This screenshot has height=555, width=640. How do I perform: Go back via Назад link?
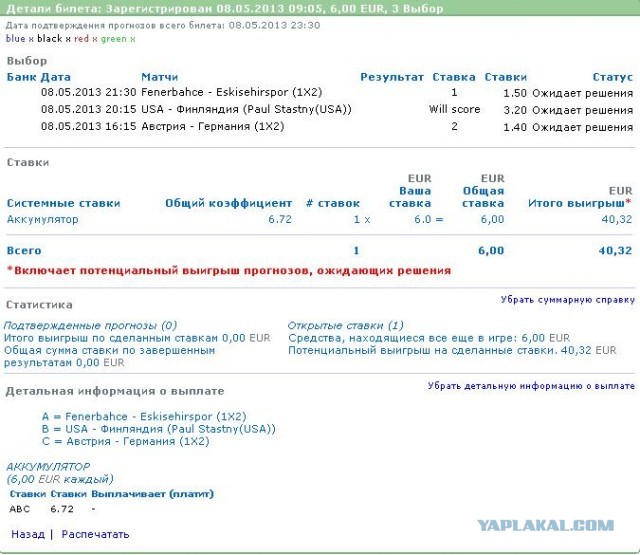point(28,534)
